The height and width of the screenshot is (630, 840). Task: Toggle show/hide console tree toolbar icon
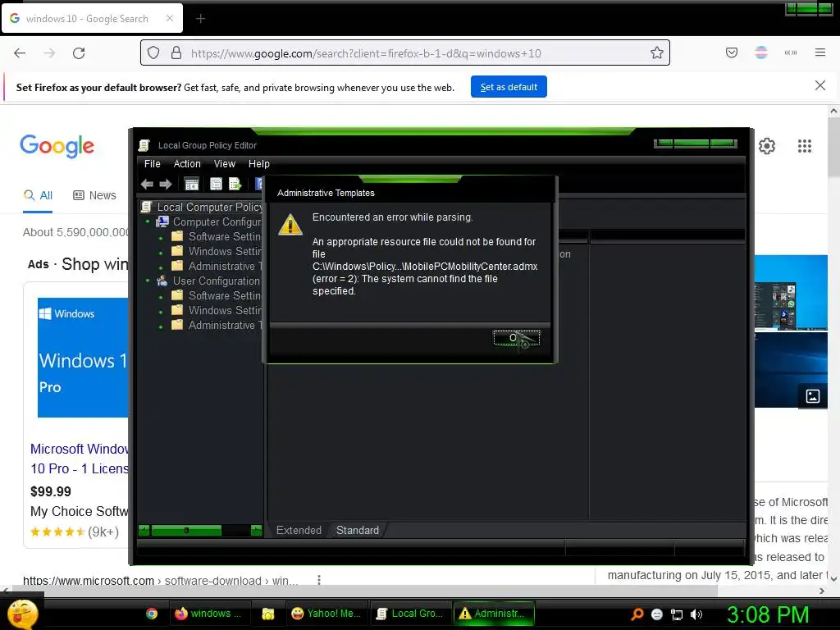point(191,185)
